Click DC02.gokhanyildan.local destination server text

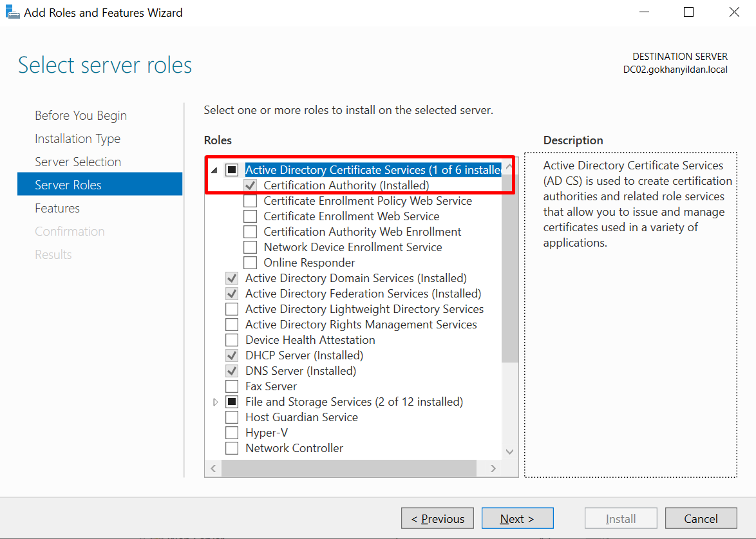675,70
